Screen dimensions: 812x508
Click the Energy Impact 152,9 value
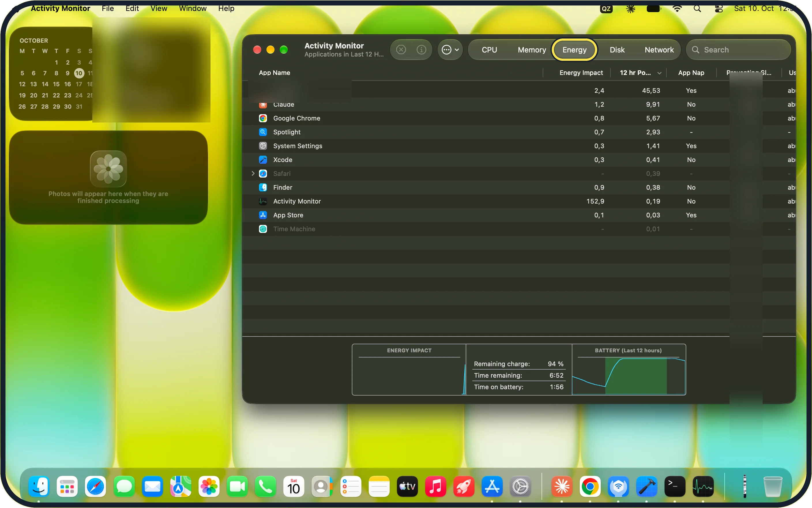[595, 201]
